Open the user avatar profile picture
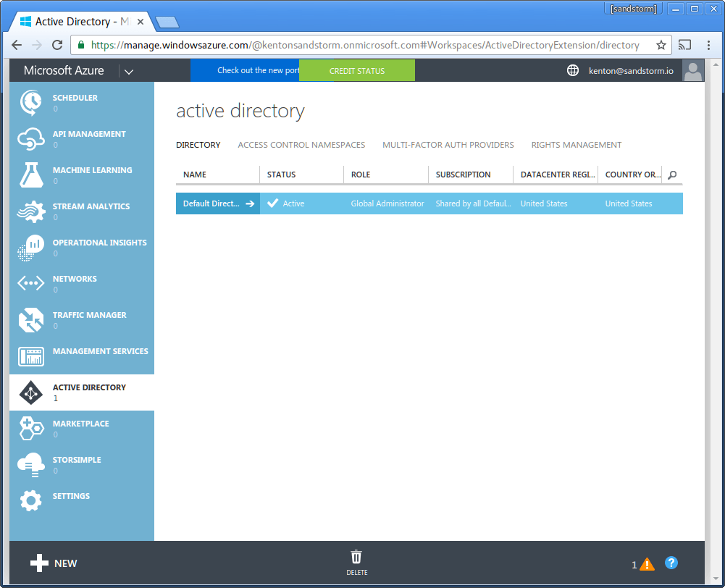 pyautogui.click(x=692, y=71)
